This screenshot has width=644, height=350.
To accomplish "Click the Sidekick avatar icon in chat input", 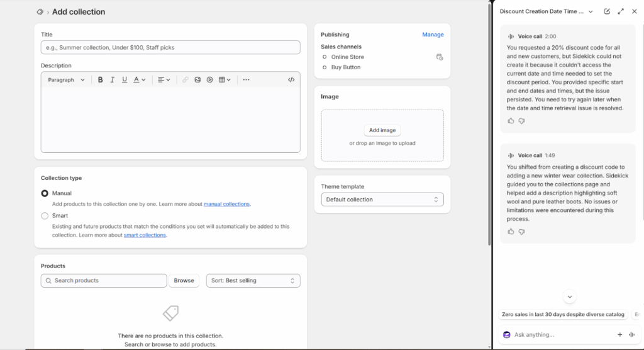I will [x=507, y=335].
